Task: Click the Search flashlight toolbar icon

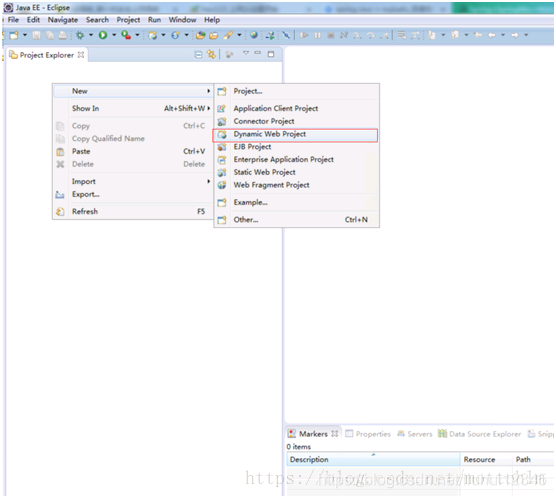Action: tap(228, 35)
